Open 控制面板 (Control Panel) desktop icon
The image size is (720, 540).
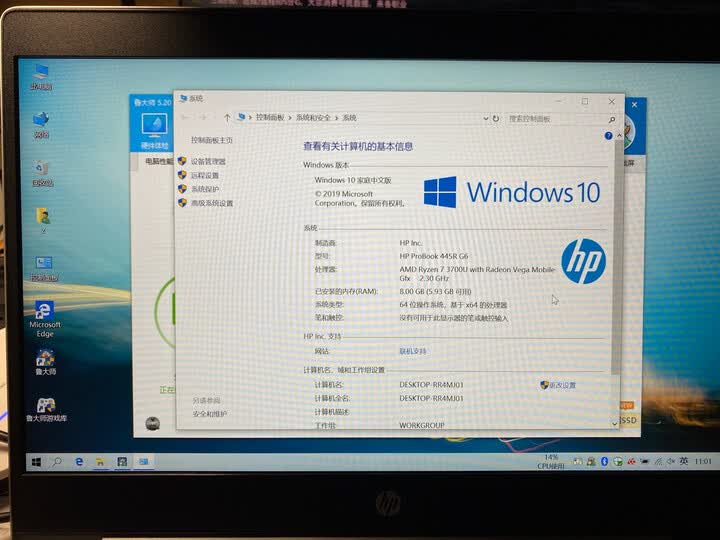point(44,269)
